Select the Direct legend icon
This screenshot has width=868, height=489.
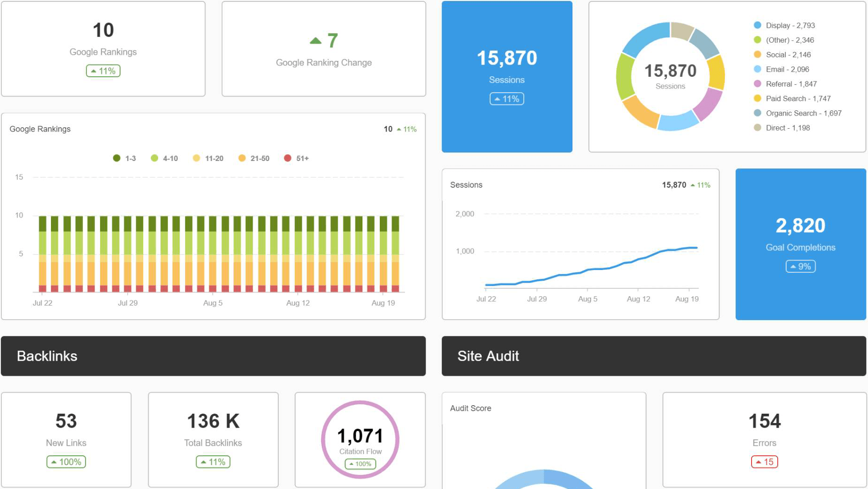(757, 127)
